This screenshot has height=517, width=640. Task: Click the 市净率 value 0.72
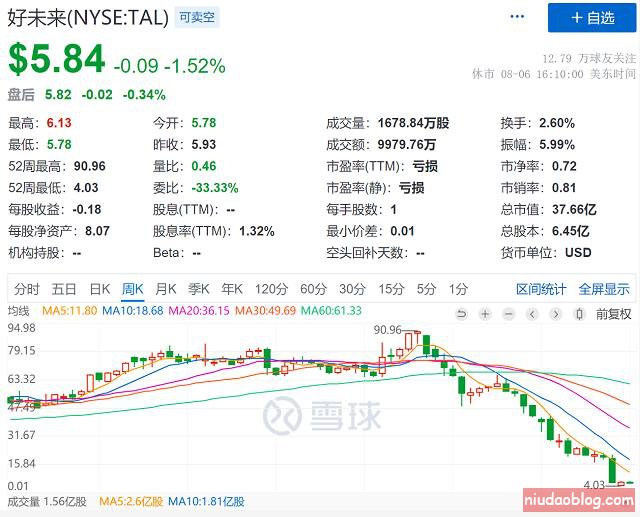click(x=564, y=166)
